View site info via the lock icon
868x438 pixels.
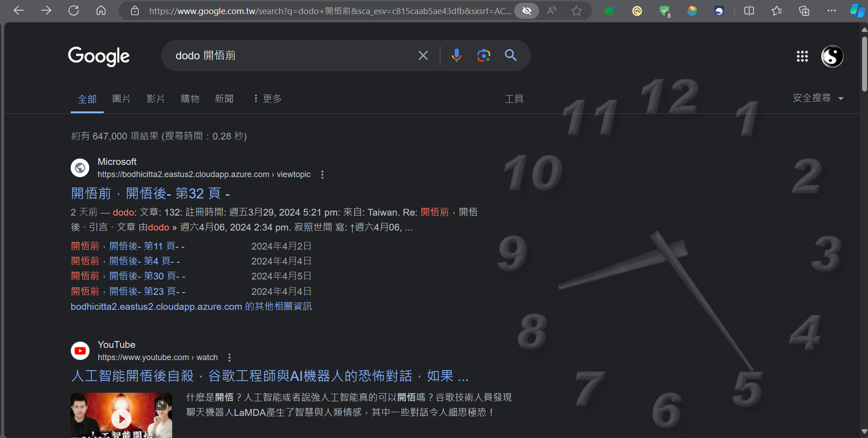point(135,11)
